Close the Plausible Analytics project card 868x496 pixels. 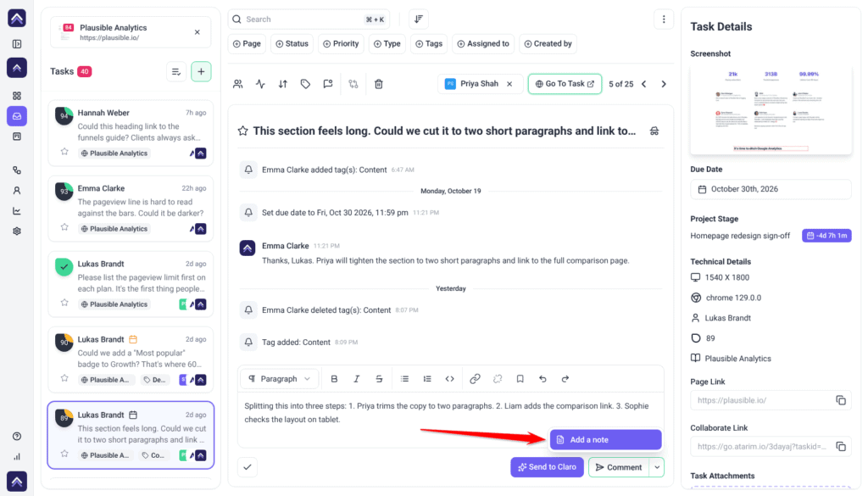coord(197,32)
